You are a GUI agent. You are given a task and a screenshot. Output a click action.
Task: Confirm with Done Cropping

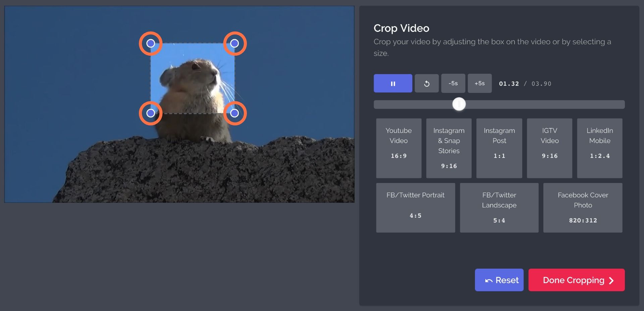pos(576,280)
